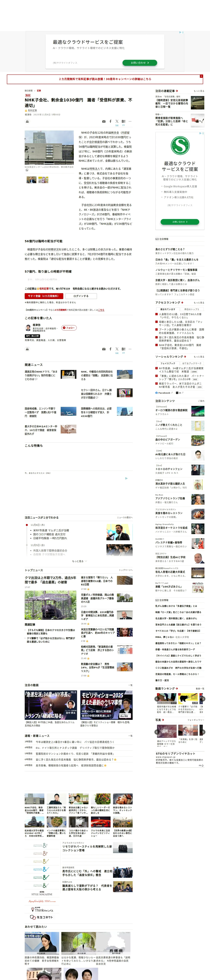
Task: Click the 朝日新聞 breadcrumb link
Action: click(x=29, y=91)
